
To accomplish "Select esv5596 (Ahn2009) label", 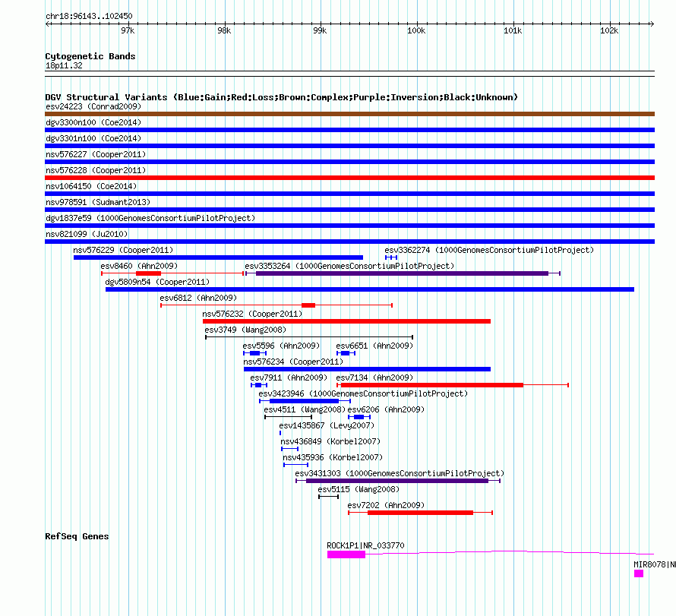I will tap(281, 346).
